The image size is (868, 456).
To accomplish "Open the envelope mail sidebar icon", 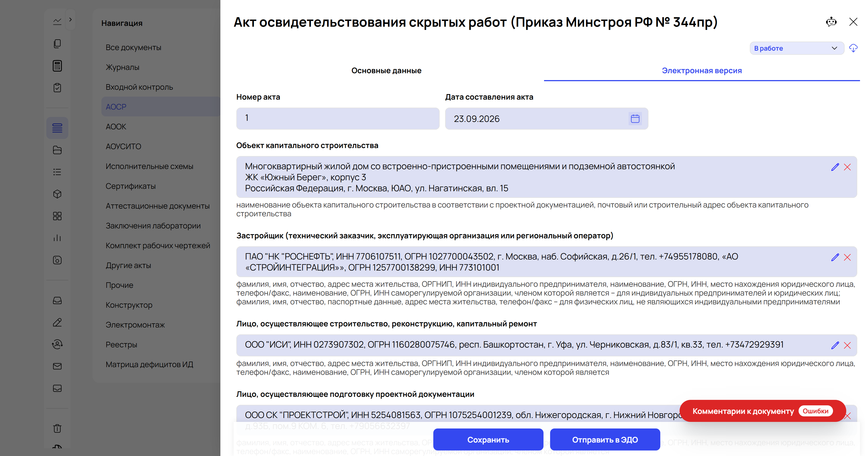I will tap(57, 366).
